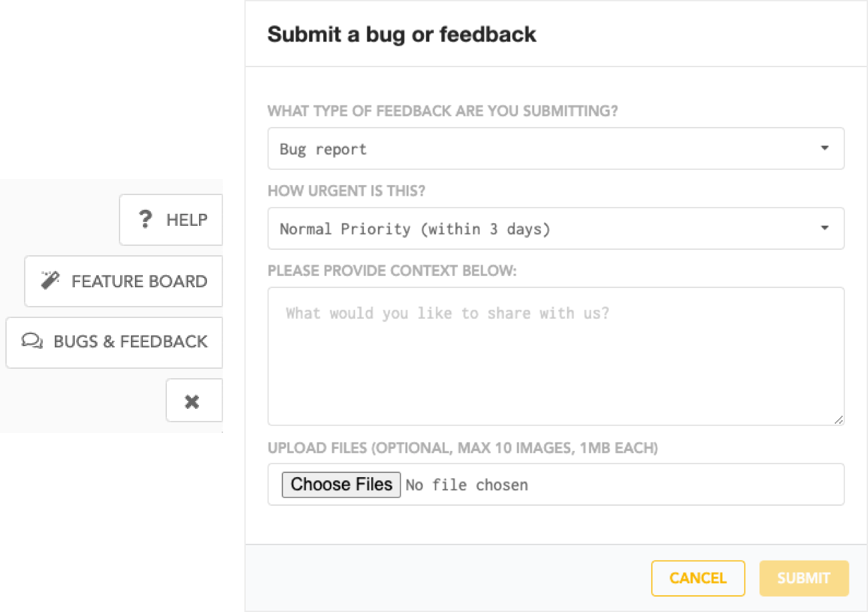Open the feedback type dropdown showing Bug report
Screen dimensions: 868x612
(556, 148)
